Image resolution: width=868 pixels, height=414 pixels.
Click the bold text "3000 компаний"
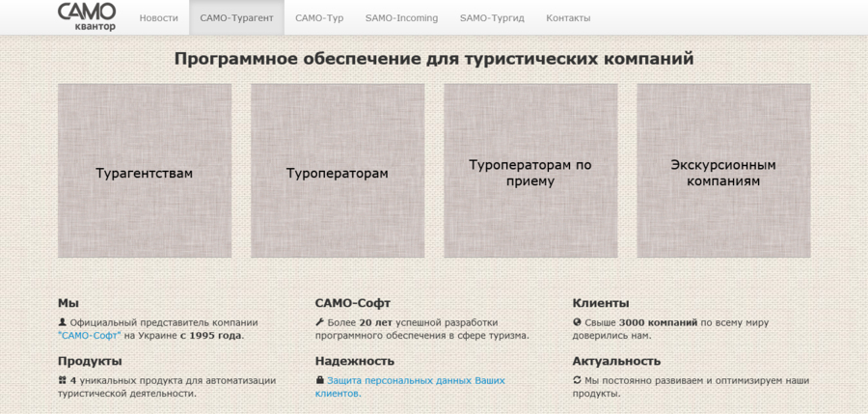coord(658,322)
